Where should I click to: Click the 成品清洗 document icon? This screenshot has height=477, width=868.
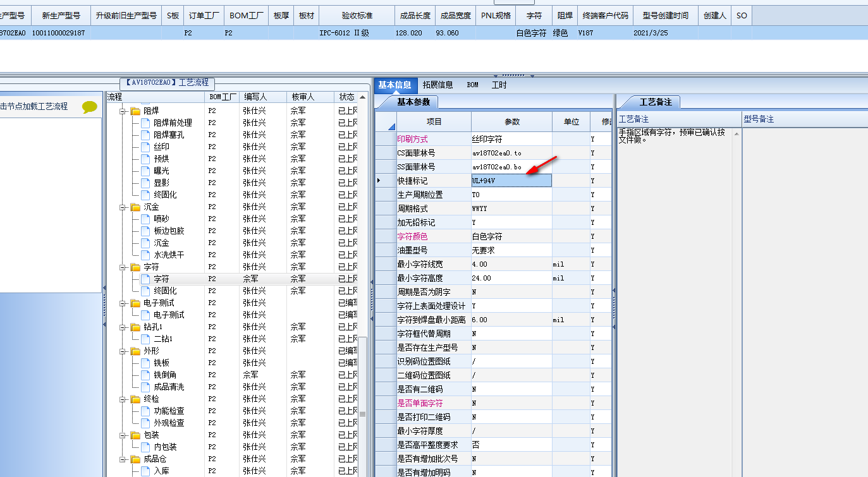[146, 387]
